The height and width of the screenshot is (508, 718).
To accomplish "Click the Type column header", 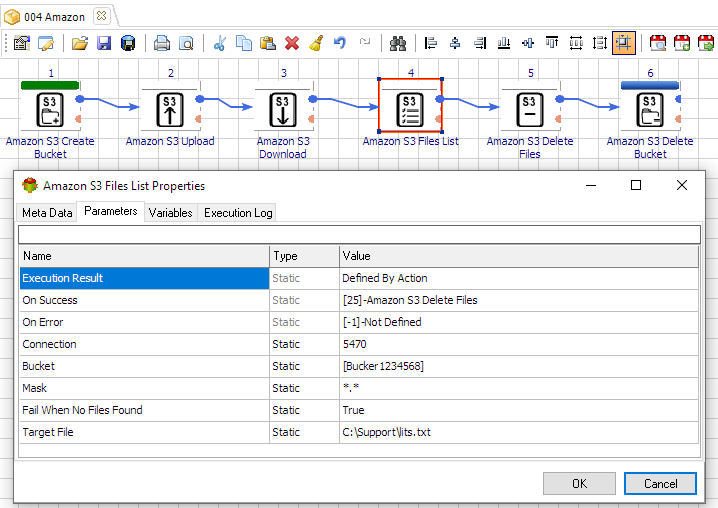I will click(x=305, y=256).
